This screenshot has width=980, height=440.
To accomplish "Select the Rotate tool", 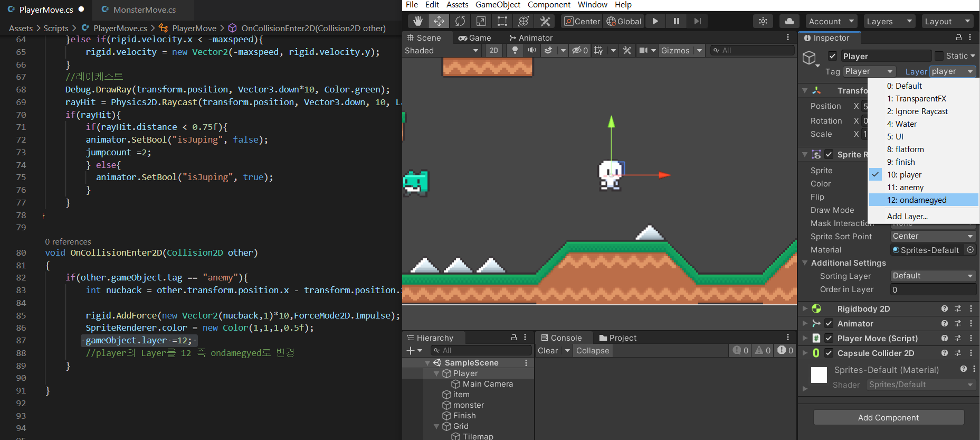I will pyautogui.click(x=460, y=21).
